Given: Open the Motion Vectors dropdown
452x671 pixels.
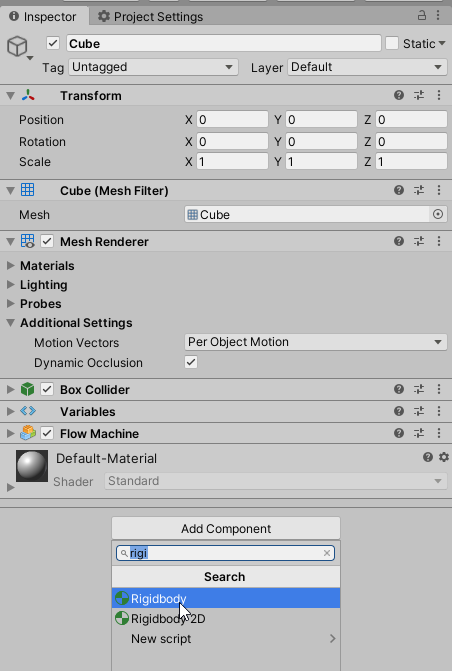Looking at the screenshot, I should (316, 342).
